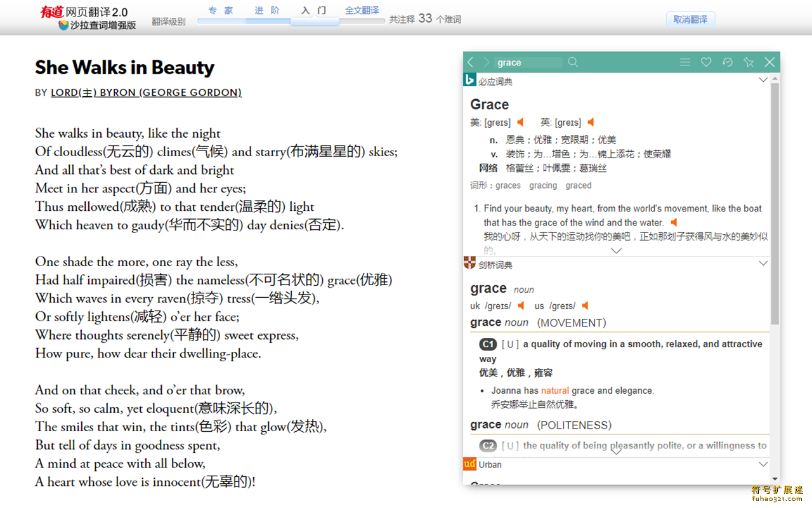Click the annotated word cloudless(无云的)

click(x=103, y=152)
